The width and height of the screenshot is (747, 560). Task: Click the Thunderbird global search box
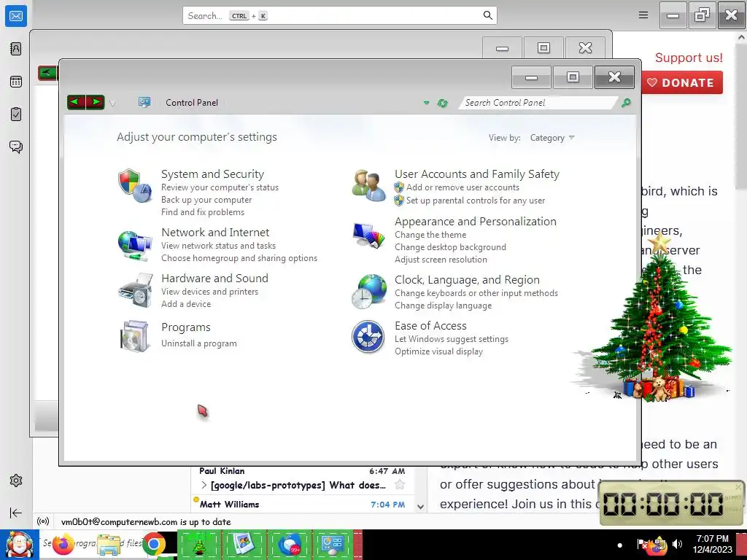[340, 15]
